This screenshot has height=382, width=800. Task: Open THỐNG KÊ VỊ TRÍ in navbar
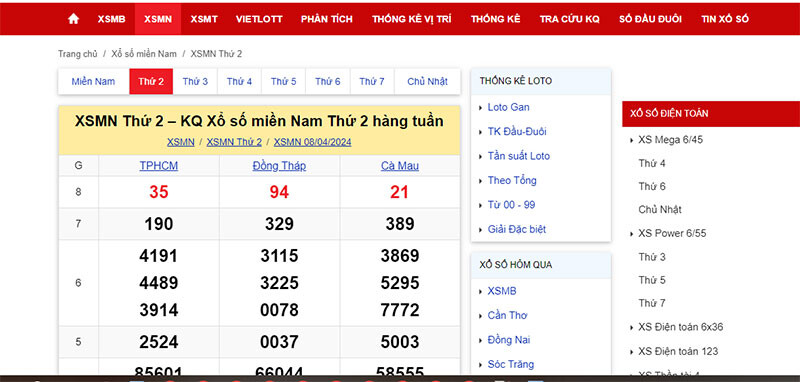coord(412,19)
